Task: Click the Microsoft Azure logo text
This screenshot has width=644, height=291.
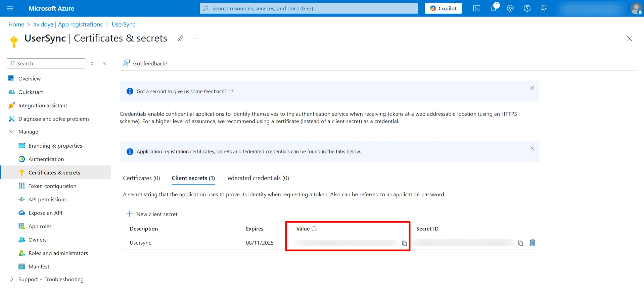Action: tap(51, 8)
